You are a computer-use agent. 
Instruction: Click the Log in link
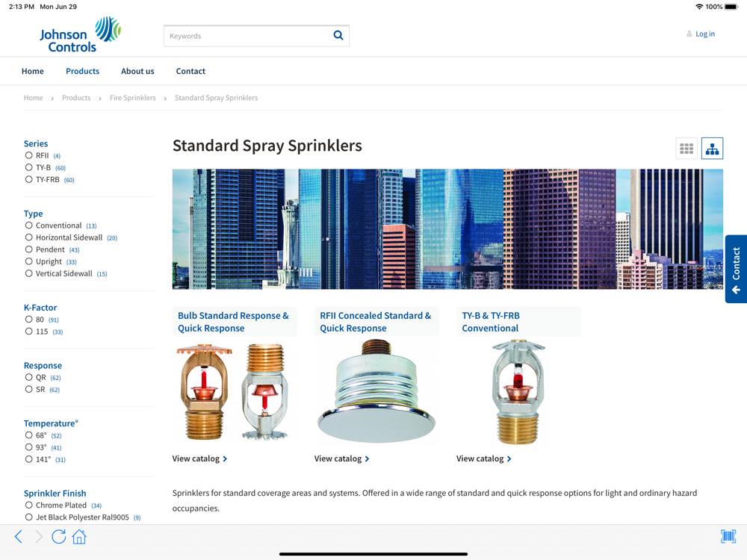[x=705, y=34]
